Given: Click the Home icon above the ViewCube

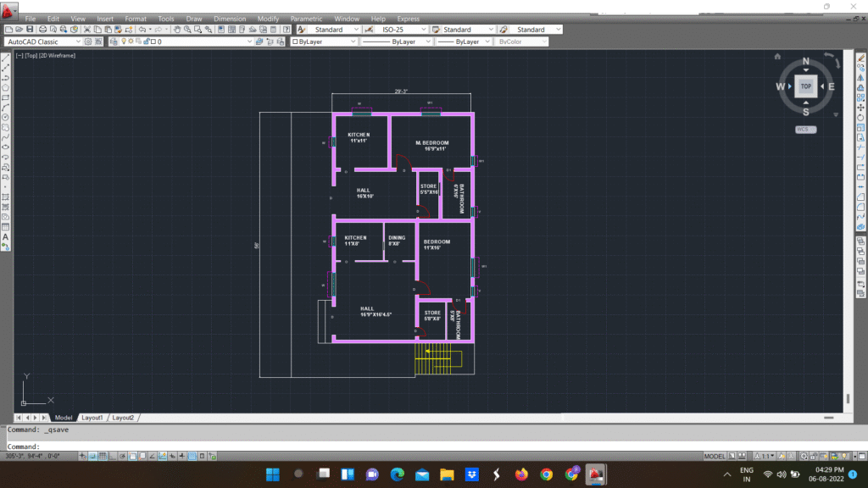Looking at the screenshot, I should pos(777,57).
